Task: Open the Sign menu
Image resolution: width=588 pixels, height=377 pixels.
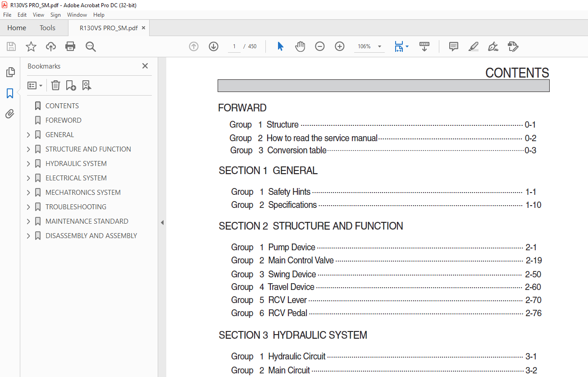Action: click(x=55, y=15)
